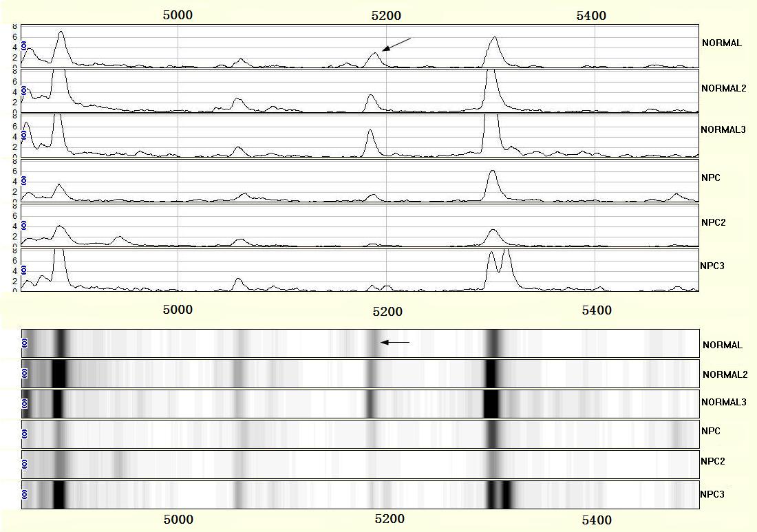Image resolution: width=757 pixels, height=532 pixels.
Task: Select the blue circle marker on NORMAL3 spectrum trace
Action: click(24, 136)
